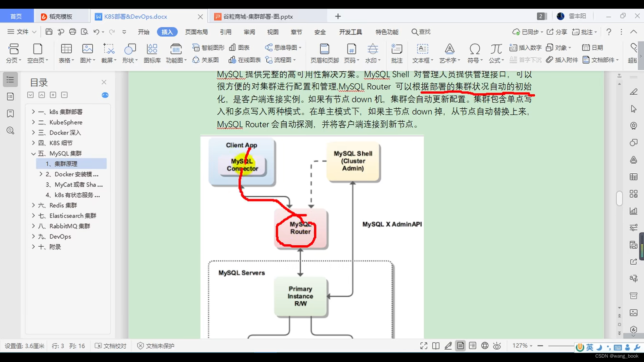This screenshot has width=644, height=362.
Task: Open the 开始 ribbon tab
Action: 144,32
